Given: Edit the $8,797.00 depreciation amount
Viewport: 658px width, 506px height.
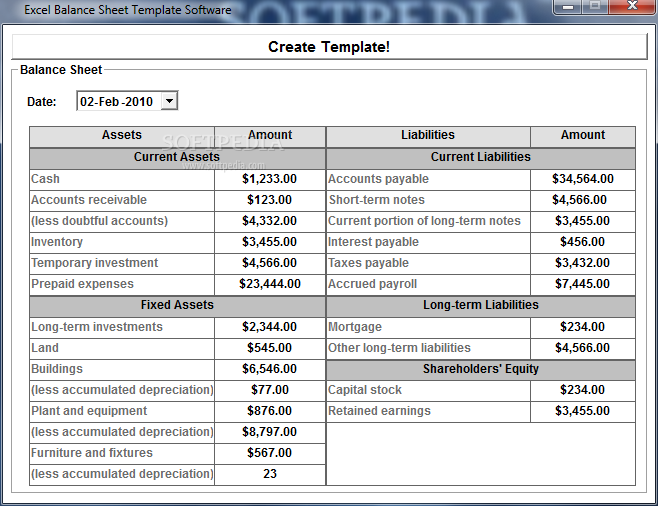Looking at the screenshot, I should click(x=270, y=432).
